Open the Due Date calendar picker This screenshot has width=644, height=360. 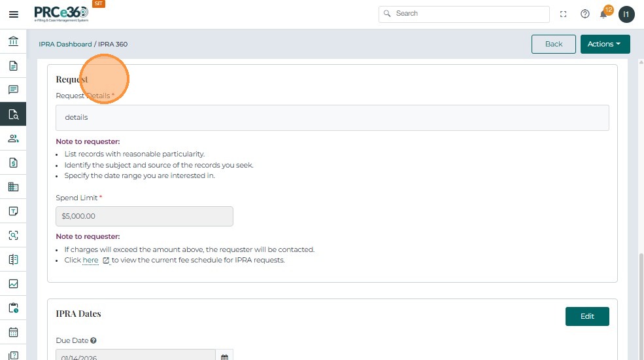click(x=224, y=357)
